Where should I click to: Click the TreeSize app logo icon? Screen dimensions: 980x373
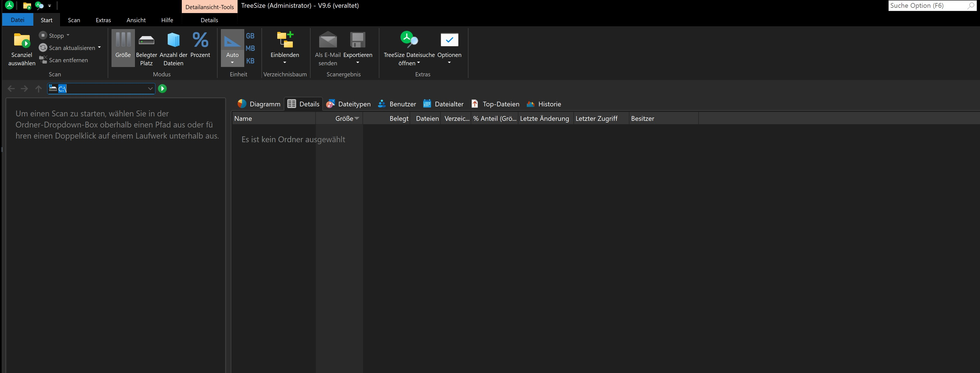pos(9,5)
